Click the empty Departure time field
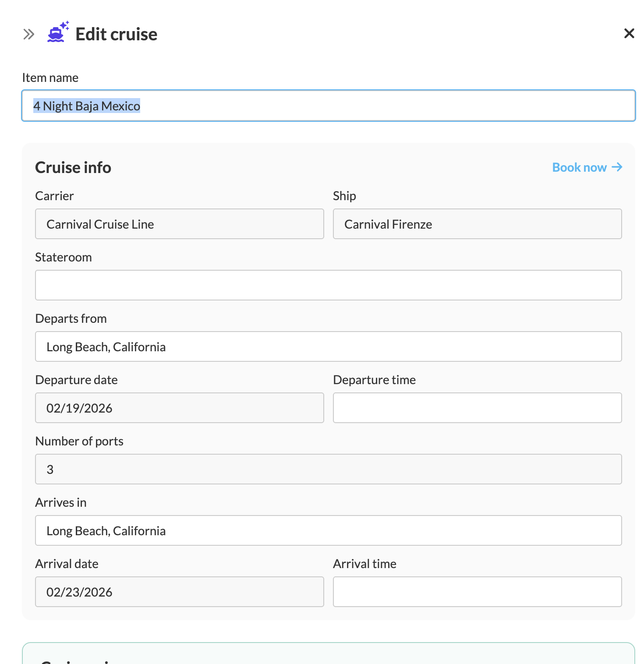Viewport: 644px width, 664px height. pos(477,408)
